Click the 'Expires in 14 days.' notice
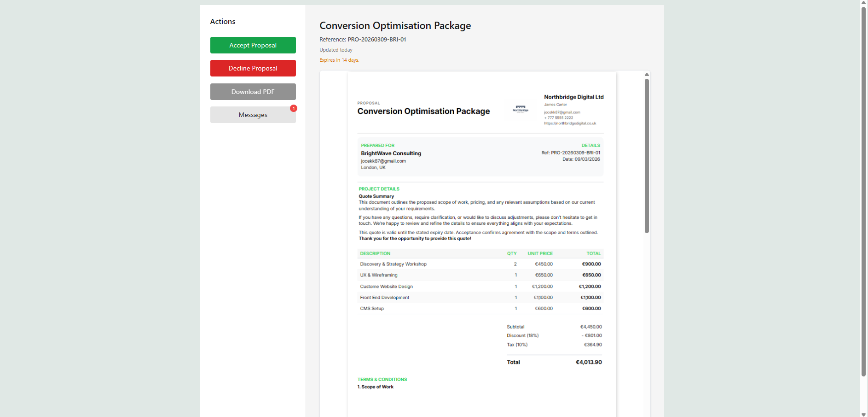 pyautogui.click(x=339, y=60)
